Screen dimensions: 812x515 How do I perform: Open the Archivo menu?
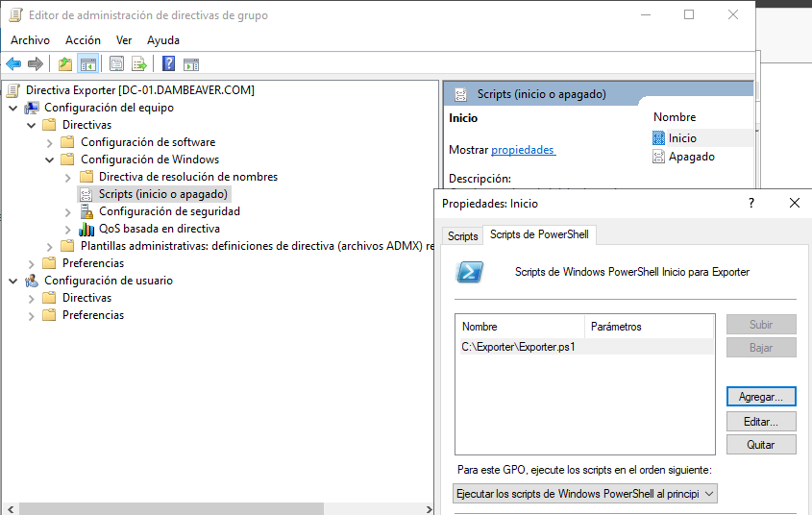pos(30,39)
